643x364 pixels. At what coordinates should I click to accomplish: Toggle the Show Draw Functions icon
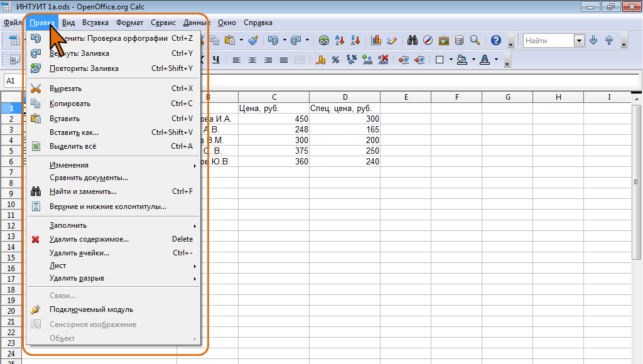tap(392, 40)
